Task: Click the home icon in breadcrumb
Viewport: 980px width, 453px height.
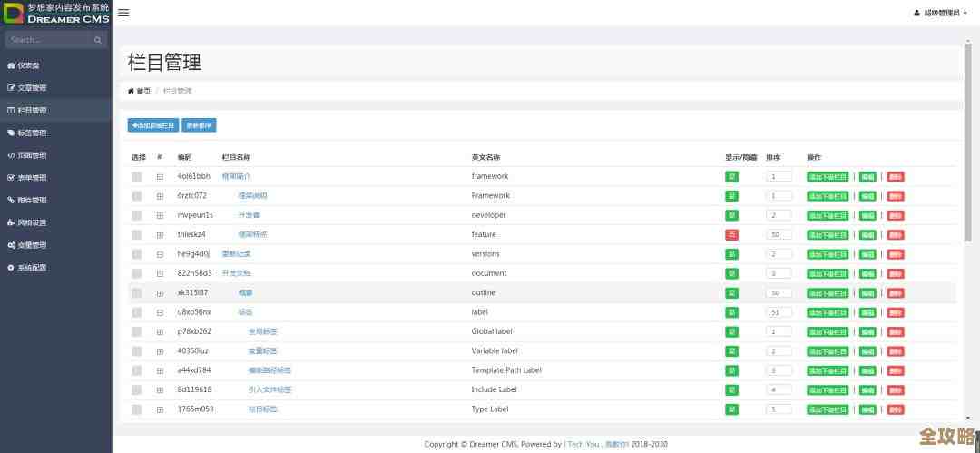Action: pyautogui.click(x=132, y=91)
